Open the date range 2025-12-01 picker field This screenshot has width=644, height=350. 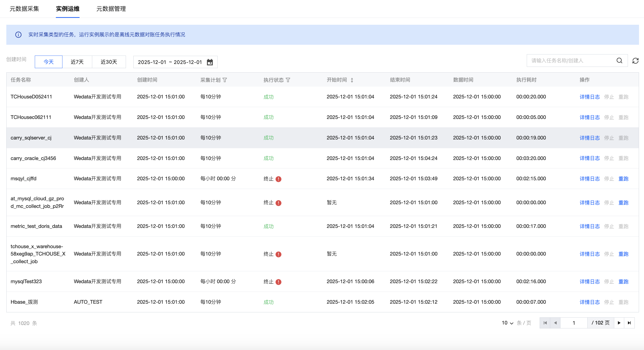point(170,62)
